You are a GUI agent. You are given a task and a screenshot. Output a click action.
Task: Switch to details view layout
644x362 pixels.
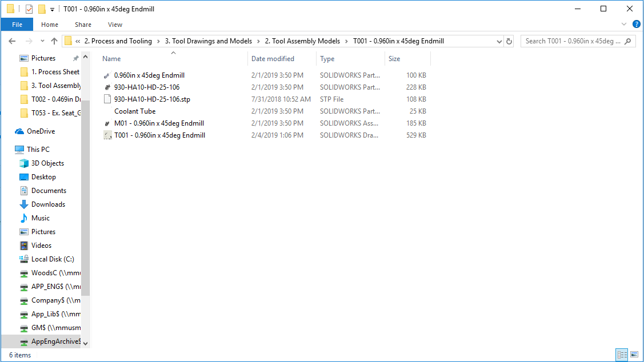pos(622,355)
